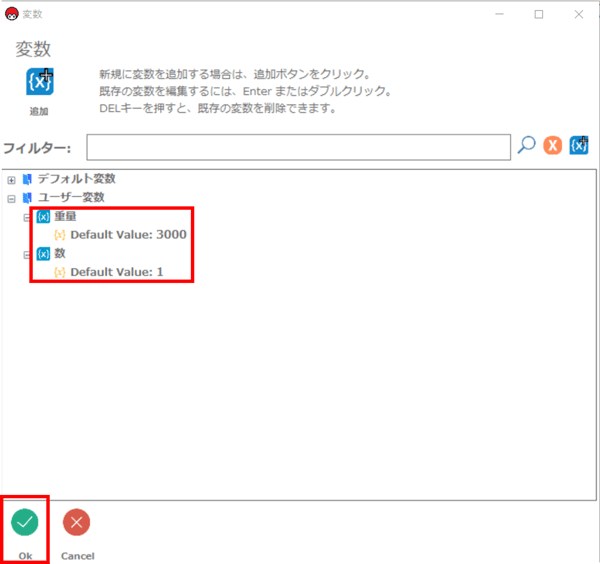
Task: Click the yellow {x} icon by Default Value: 3000
Action: 60,235
